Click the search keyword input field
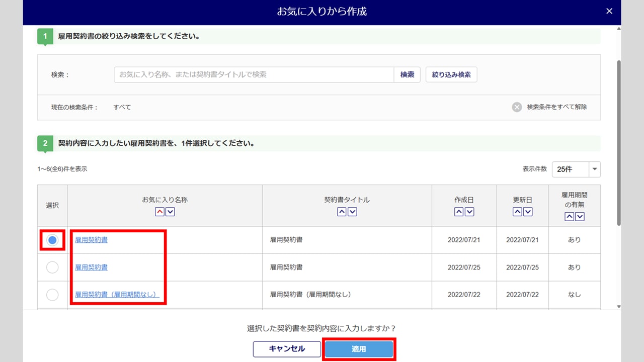This screenshot has height=362, width=644. coord(254,75)
